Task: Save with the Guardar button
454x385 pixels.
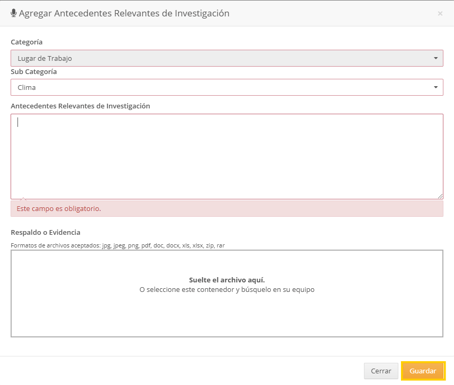Action: tap(423, 371)
